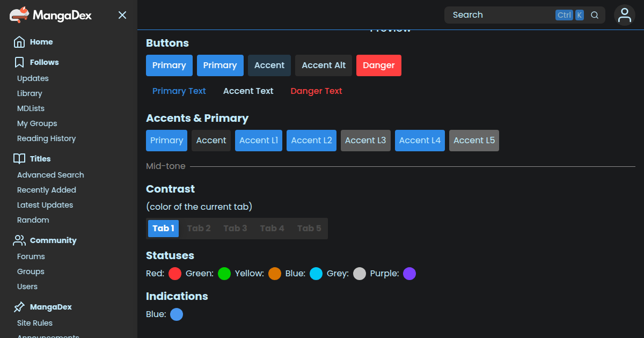Open Groups link in sidebar
The height and width of the screenshot is (338, 644).
(31, 271)
